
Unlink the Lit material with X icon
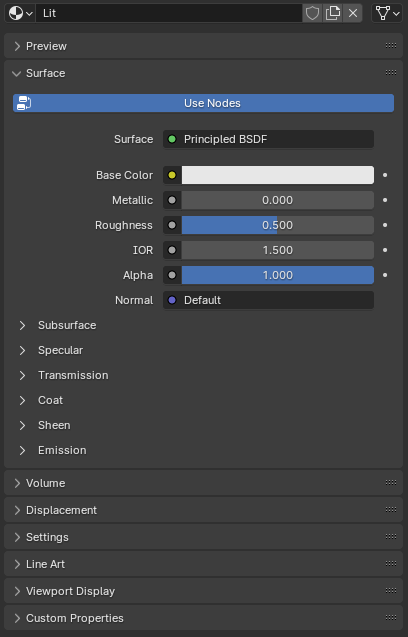point(353,13)
